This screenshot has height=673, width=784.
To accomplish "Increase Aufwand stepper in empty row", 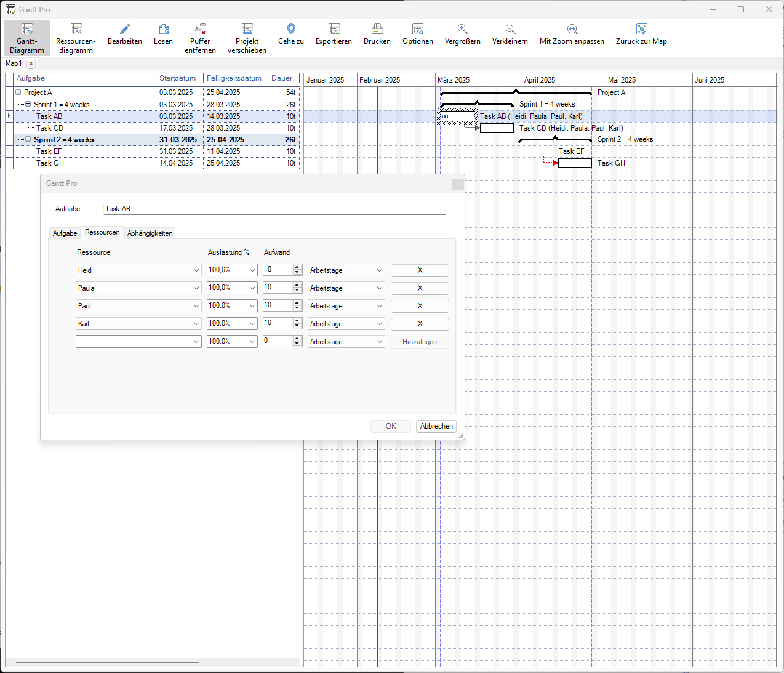I will tap(297, 339).
